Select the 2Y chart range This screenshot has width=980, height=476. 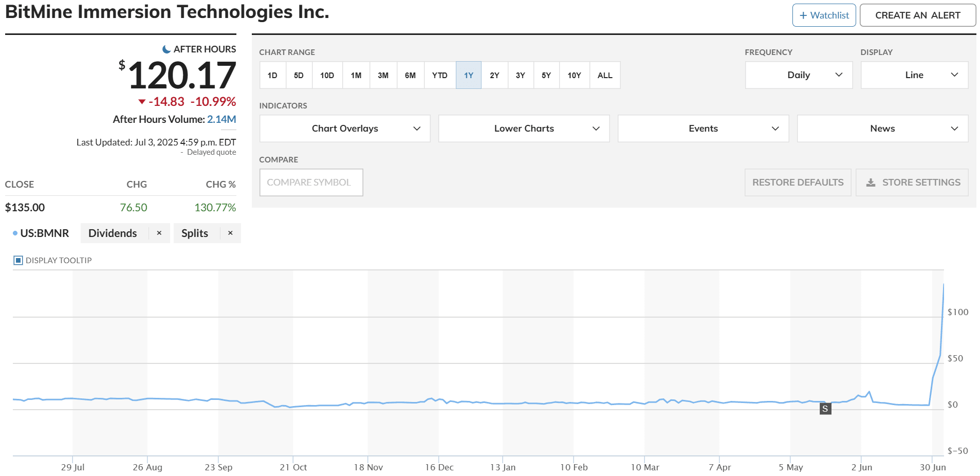coord(494,75)
